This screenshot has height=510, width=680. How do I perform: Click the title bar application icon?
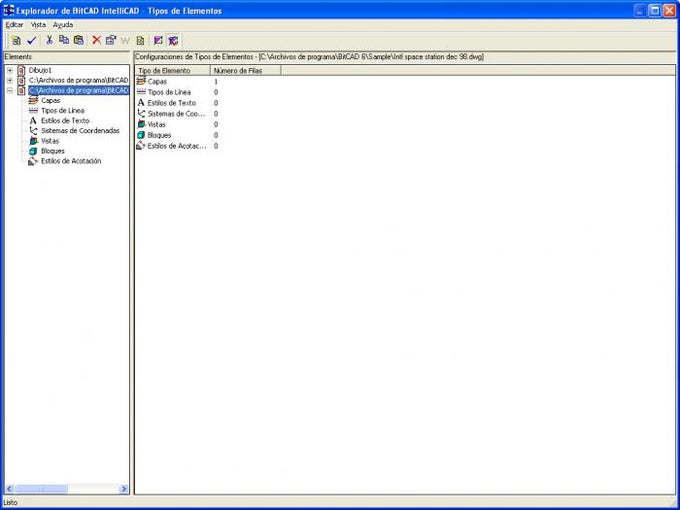coord(8,10)
